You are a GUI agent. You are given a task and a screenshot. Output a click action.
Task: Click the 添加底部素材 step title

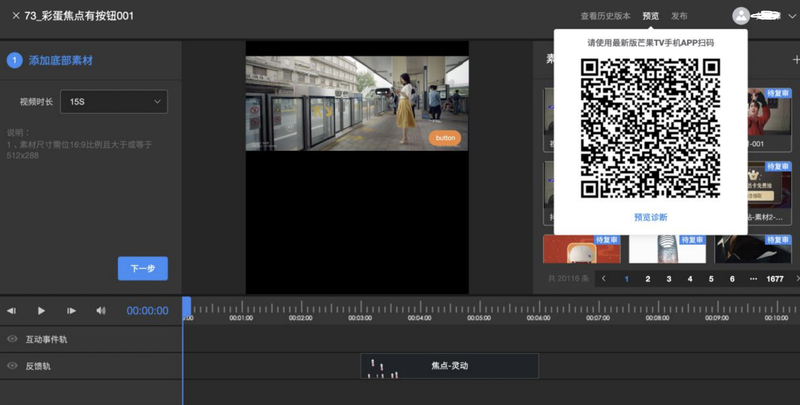click(x=61, y=61)
